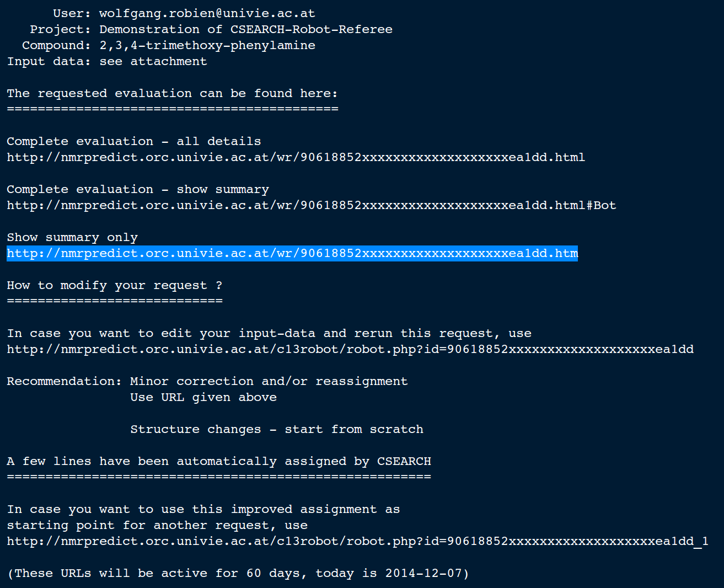Open the improved assignment URL ending in _1
Image resolution: width=724 pixels, height=588 pixels.
click(357, 541)
